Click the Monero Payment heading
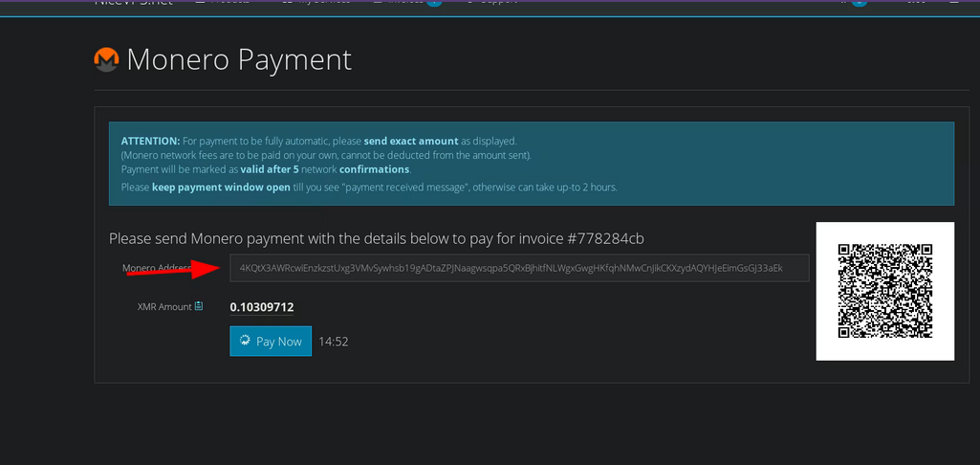Screen dimensions: 980x465 pyautogui.click(x=239, y=60)
